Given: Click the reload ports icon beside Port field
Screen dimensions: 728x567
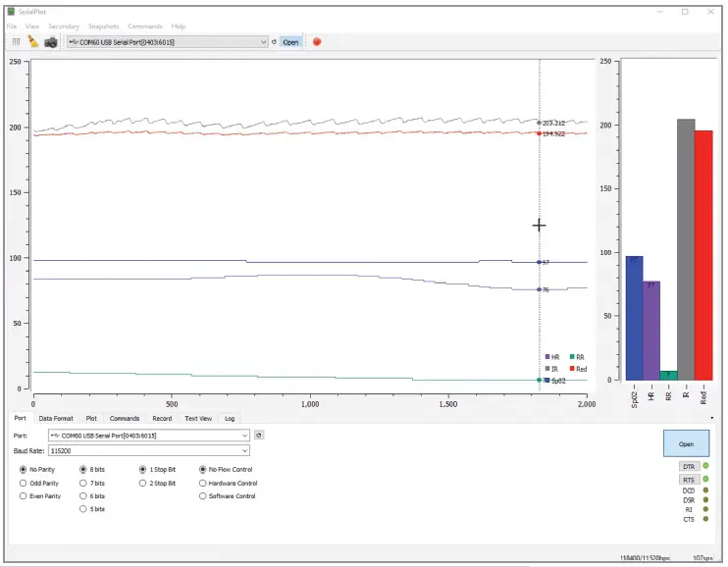Looking at the screenshot, I should [x=259, y=435].
